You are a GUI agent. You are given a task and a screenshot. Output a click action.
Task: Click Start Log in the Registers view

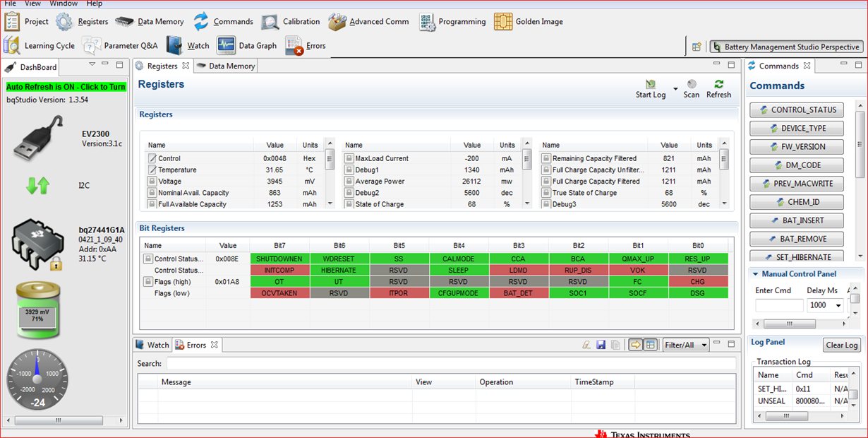[x=651, y=89]
